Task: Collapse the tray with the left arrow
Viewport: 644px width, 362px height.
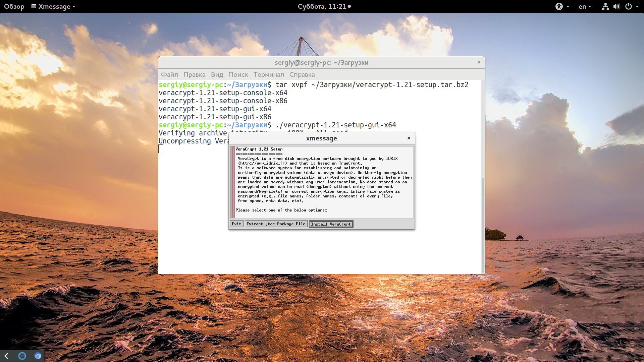Action: tap(6, 356)
